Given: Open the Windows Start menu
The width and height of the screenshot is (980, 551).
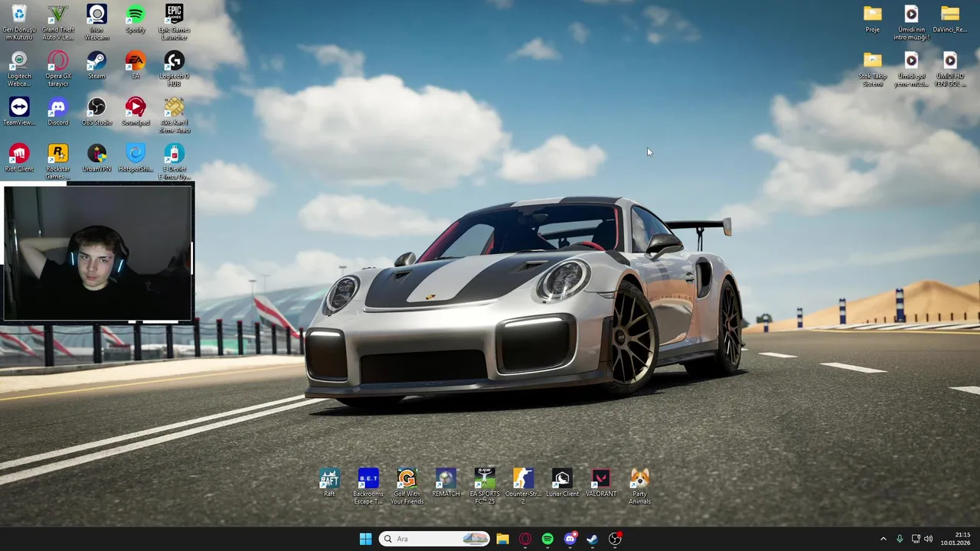Looking at the screenshot, I should coord(365,539).
